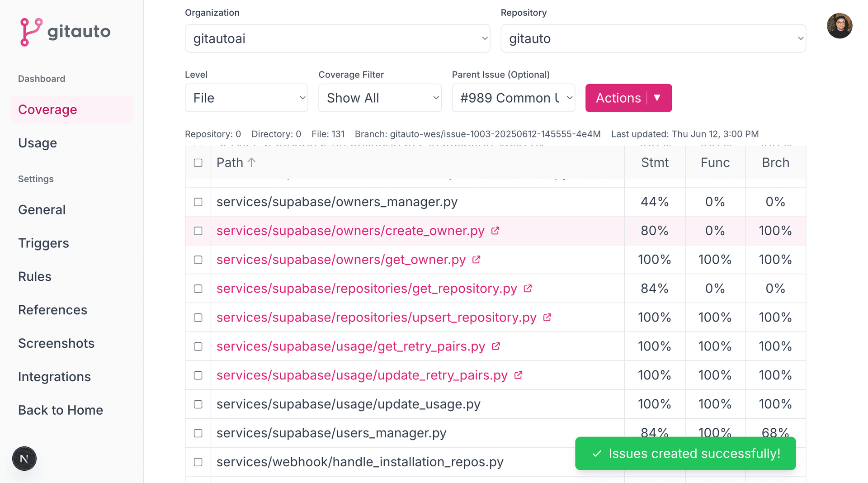The width and height of the screenshot is (868, 483).
Task: Open the Organization dropdown
Action: pyautogui.click(x=337, y=38)
